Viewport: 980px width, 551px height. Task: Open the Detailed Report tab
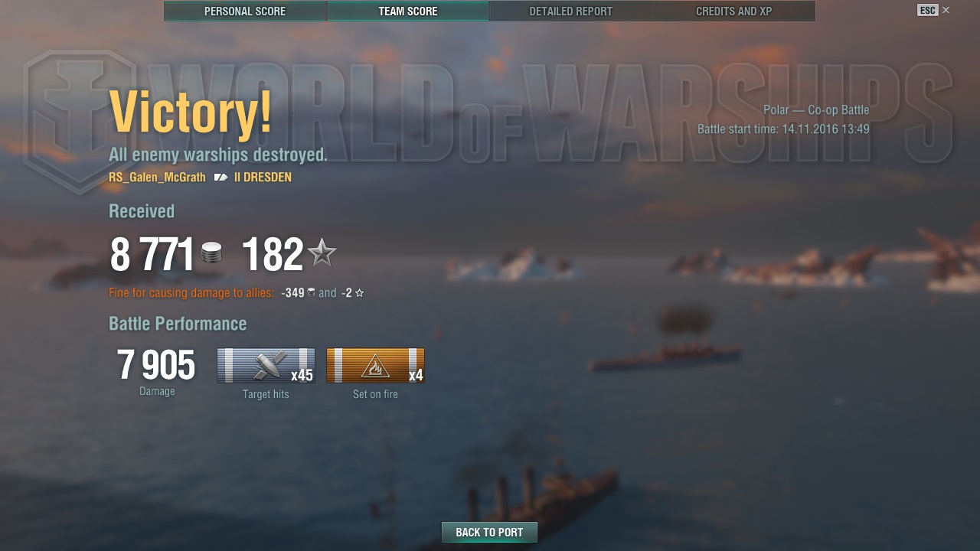coord(571,11)
